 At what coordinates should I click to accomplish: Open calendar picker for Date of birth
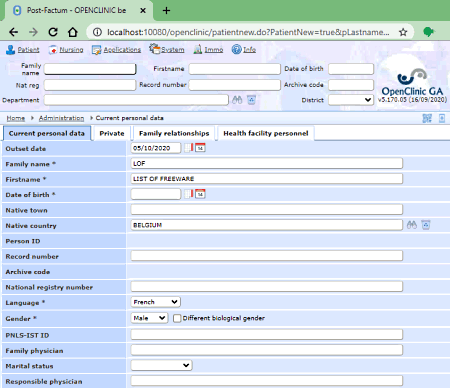click(200, 194)
